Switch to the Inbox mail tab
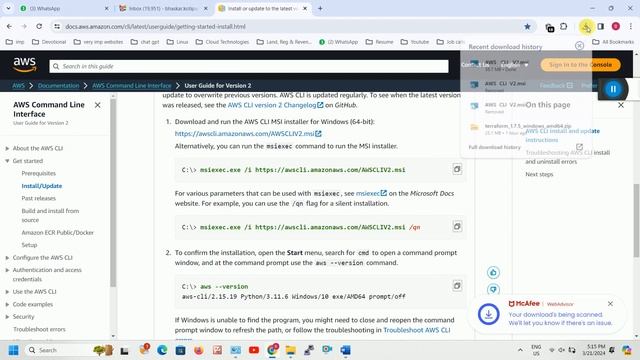This screenshot has width=640, height=360. click(163, 8)
